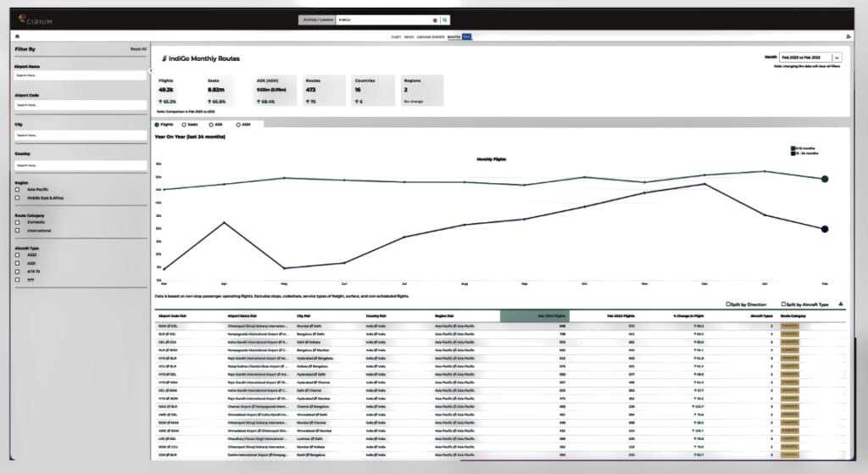
Task: Clear the IndiGo search field
Action: click(435, 20)
